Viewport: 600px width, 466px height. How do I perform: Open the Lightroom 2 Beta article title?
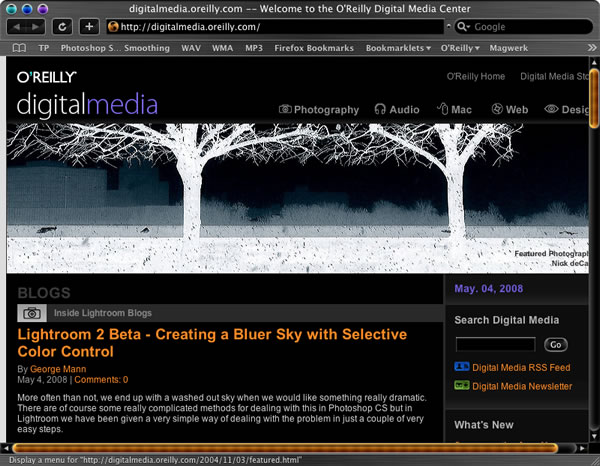pyautogui.click(x=212, y=343)
